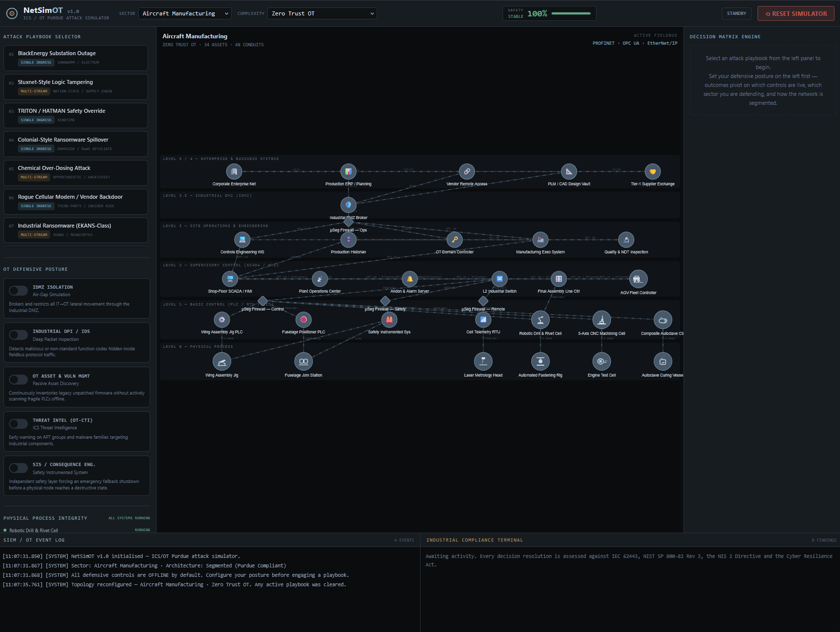Click the STANDBY status button

(x=737, y=13)
